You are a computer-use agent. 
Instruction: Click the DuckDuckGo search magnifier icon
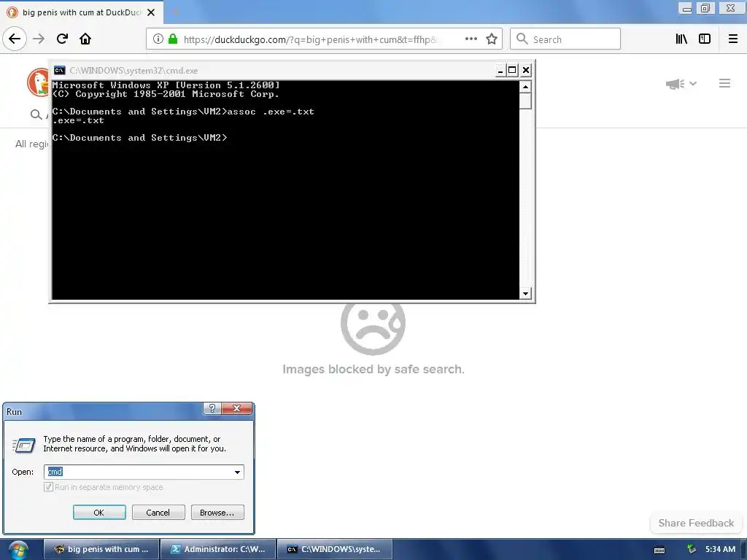point(36,114)
